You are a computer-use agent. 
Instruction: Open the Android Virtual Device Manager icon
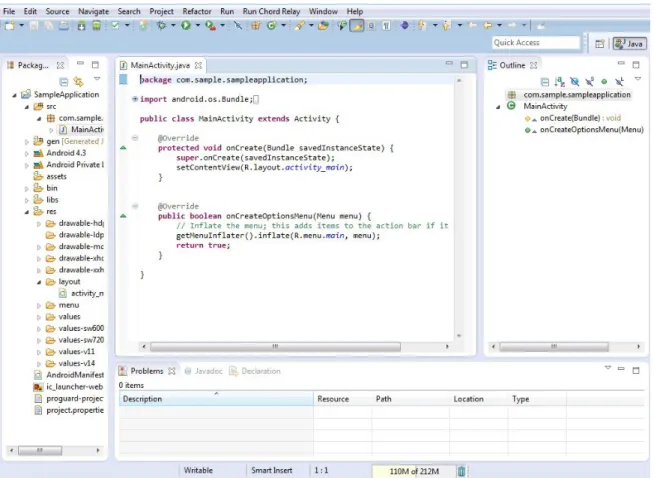click(96, 26)
